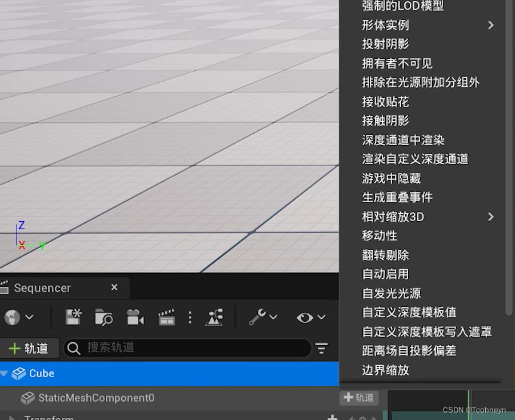Image resolution: width=515 pixels, height=420 pixels.
Task: Expand the arrow next to 相对缩放3D
Action: coord(491,217)
